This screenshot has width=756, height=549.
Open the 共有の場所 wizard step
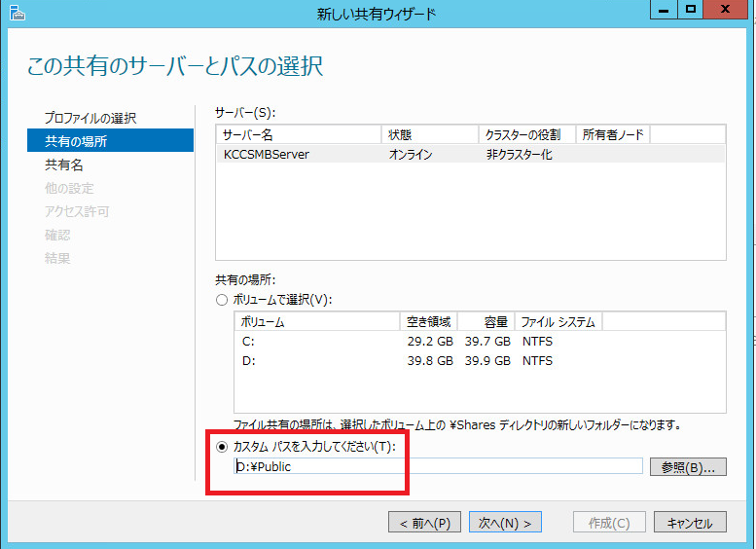[110, 141]
